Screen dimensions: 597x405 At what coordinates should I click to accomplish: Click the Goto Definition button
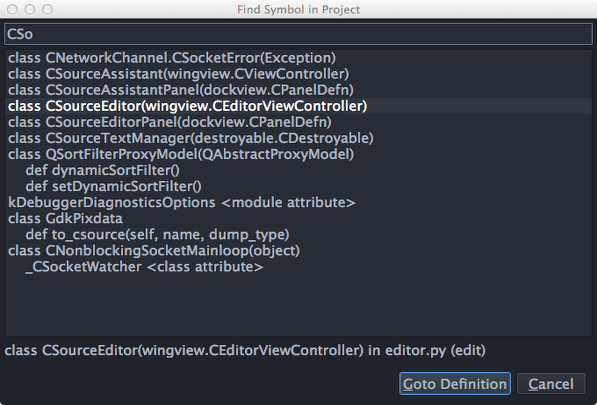tap(455, 384)
